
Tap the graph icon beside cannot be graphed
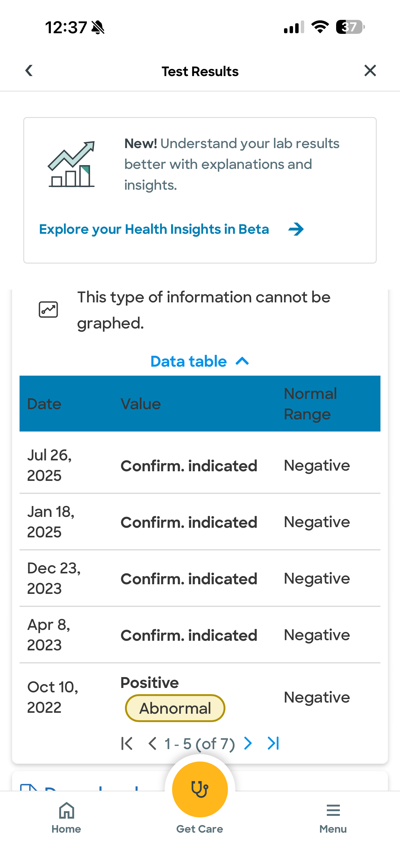coord(48,309)
